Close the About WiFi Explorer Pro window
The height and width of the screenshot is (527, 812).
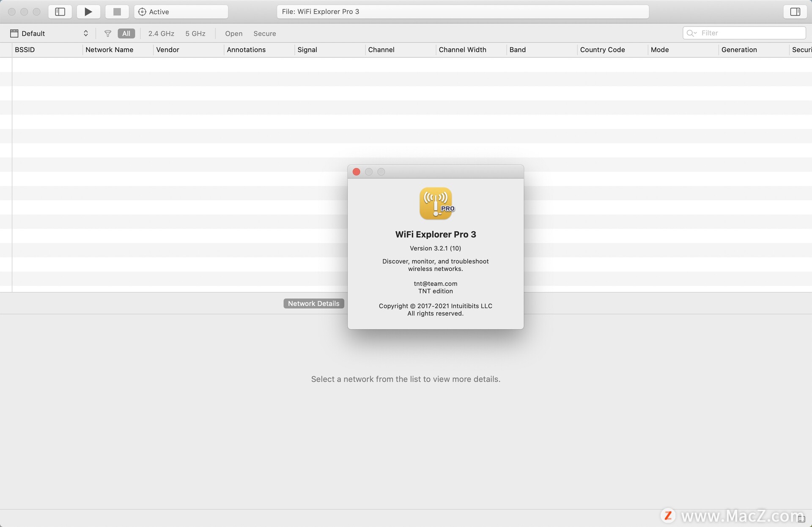[357, 172]
